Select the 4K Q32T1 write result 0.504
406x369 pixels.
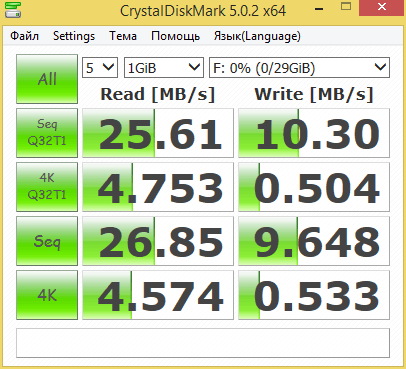coord(314,187)
